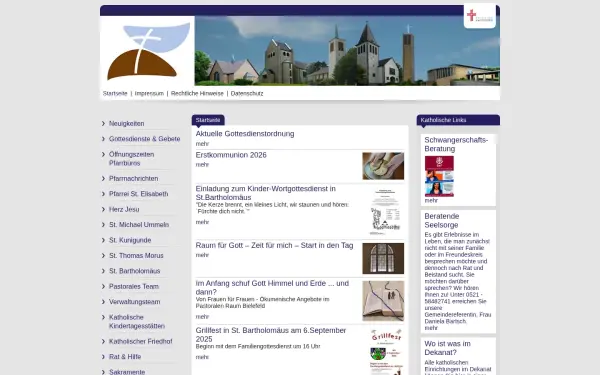Open Grillfest in St. Bartholomäus headline
The width and height of the screenshot is (600, 375).
[x=271, y=334]
